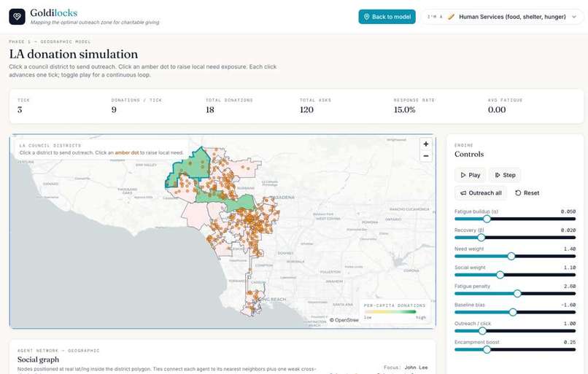
Task: Adjust the Fatigue buildup slider handle
Action: pos(487,219)
